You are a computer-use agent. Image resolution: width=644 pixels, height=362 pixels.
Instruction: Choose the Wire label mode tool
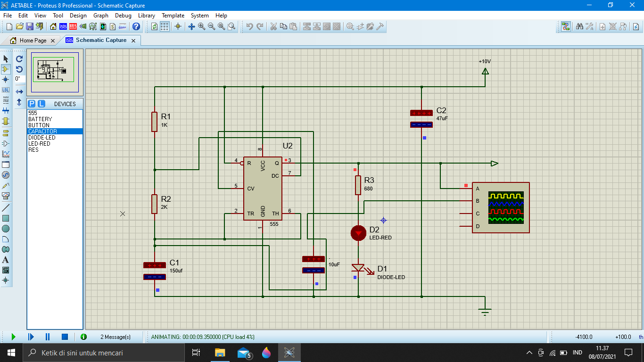pyautogui.click(x=6, y=90)
